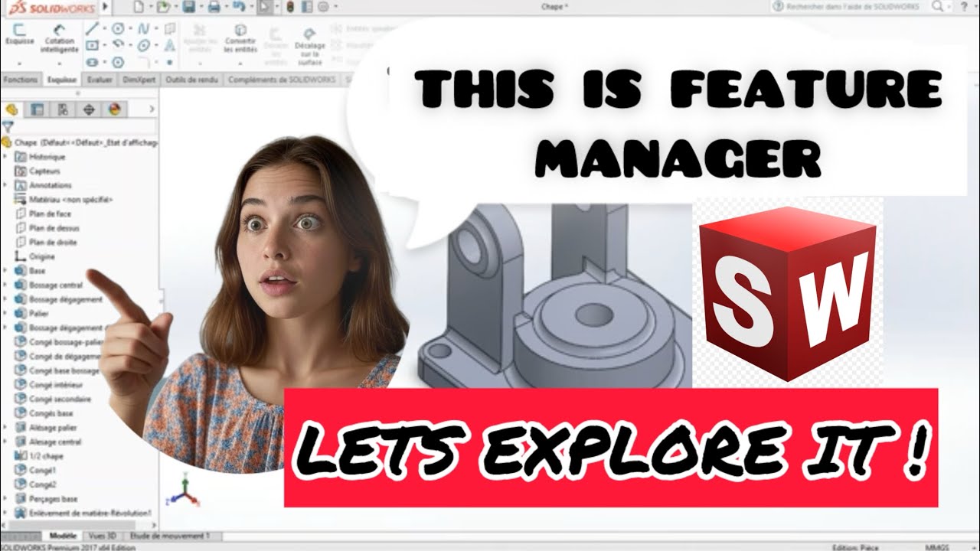This screenshot has width=980, height=551.
Task: Open the FeatureManager design tree tab
Action: pyautogui.click(x=11, y=109)
